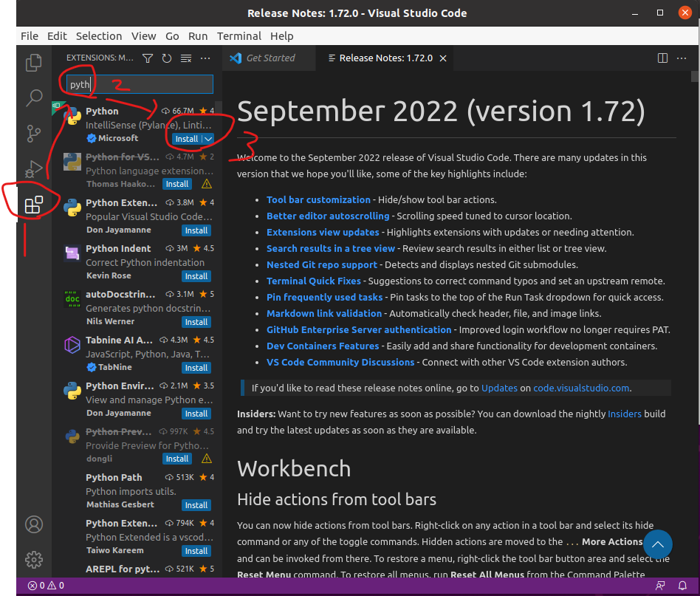Open the Terminal Quick Fixes link
The image size is (700, 596).
coord(313,281)
